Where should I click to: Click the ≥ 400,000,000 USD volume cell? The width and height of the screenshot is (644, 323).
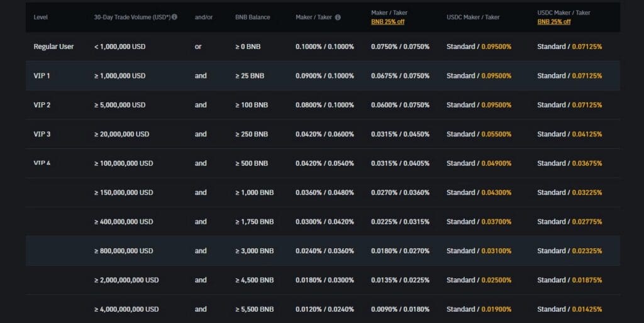coord(124,222)
